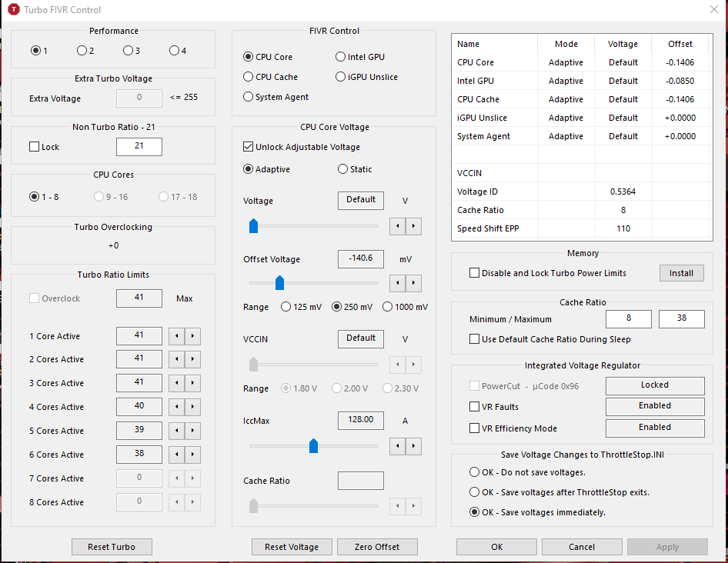Image resolution: width=728 pixels, height=563 pixels.
Task: Increase 1 Core Active ratio with right arrow
Action: 192,336
